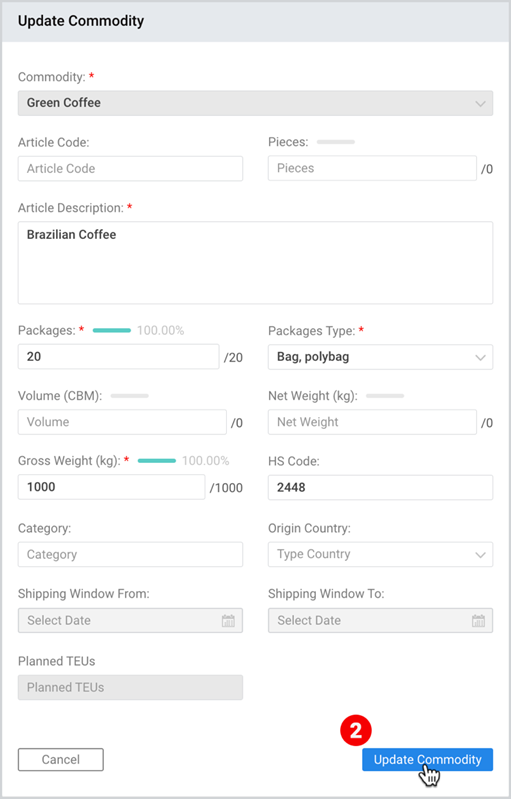Click calendar icon in Shipping Window From
Image resolution: width=511 pixels, height=799 pixels.
click(x=228, y=621)
